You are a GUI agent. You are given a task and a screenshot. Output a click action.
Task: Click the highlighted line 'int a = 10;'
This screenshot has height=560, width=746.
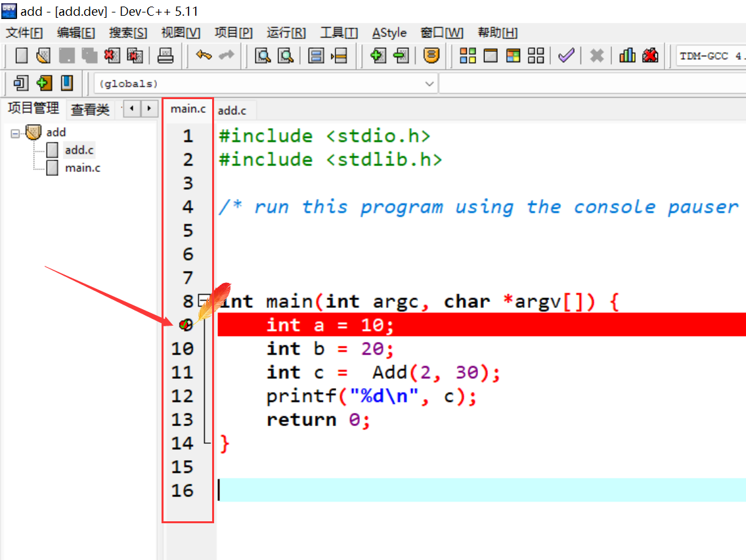(x=481, y=325)
